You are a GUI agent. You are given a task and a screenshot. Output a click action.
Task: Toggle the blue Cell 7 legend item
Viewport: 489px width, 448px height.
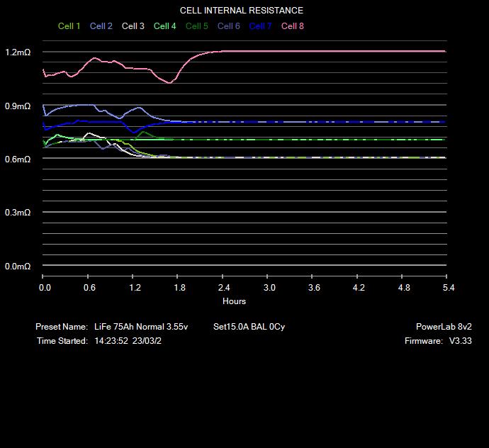click(260, 26)
